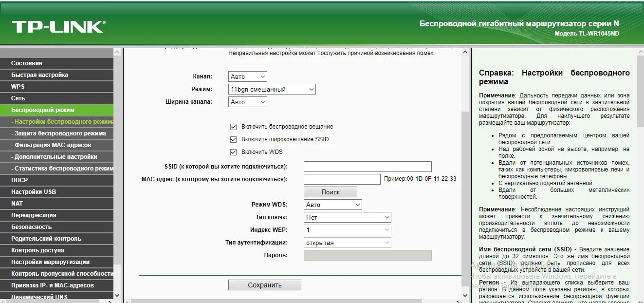Expand the Индекс WEP dropdown

point(348,230)
